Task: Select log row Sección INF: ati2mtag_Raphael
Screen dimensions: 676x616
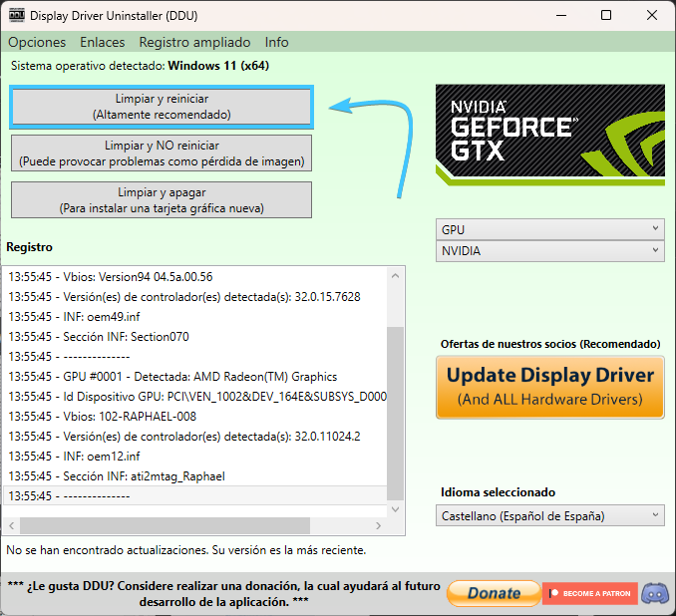Action: (x=194, y=475)
